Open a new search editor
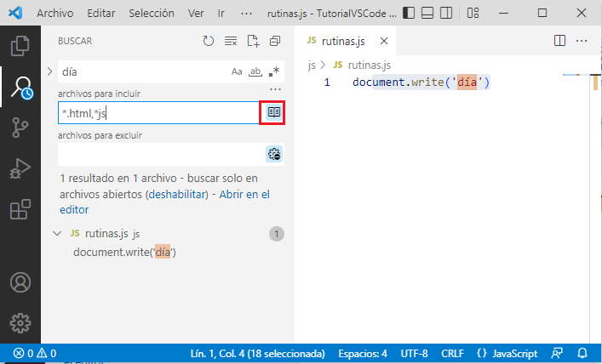The width and height of the screenshot is (602, 364). (x=253, y=41)
